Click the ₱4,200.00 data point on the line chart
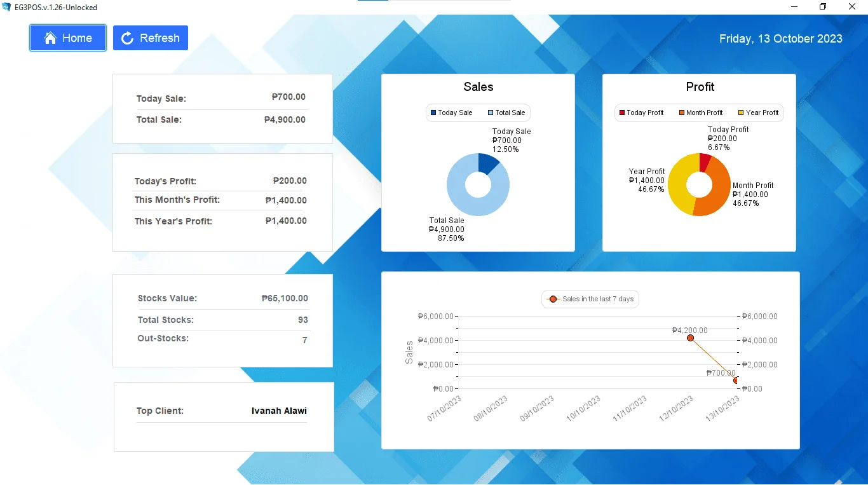This screenshot has height=485, width=868. (x=690, y=338)
